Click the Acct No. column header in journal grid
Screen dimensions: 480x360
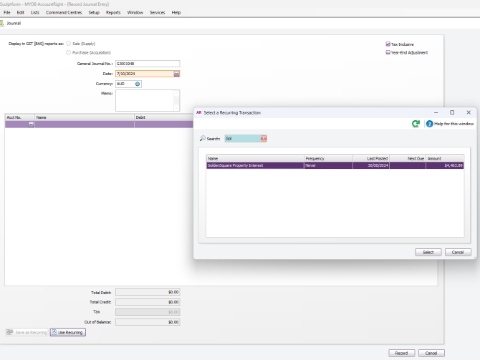click(x=20, y=117)
